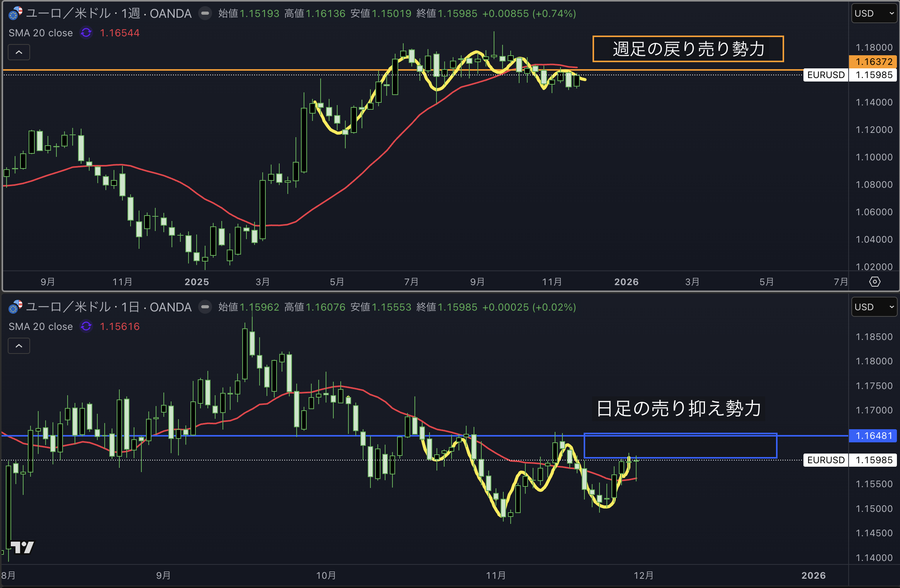The width and height of the screenshot is (900, 588).
Task: Click the weekly chart market status circle icon
Action: coord(205,14)
